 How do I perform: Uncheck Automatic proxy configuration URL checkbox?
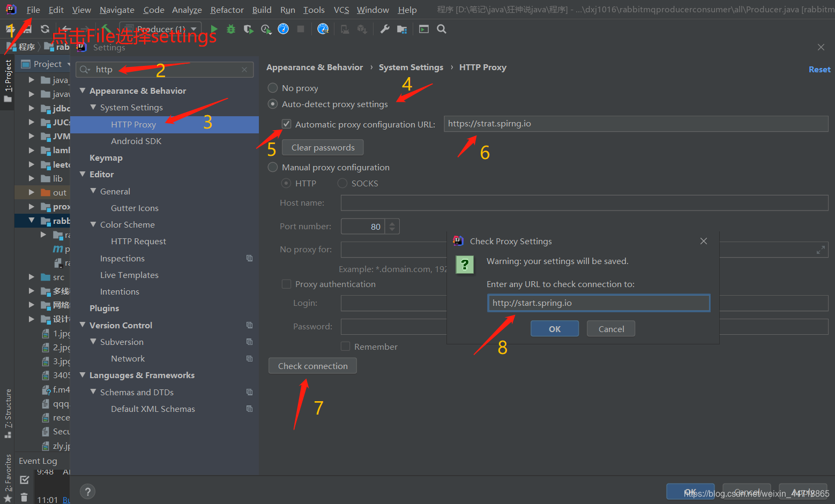[287, 124]
